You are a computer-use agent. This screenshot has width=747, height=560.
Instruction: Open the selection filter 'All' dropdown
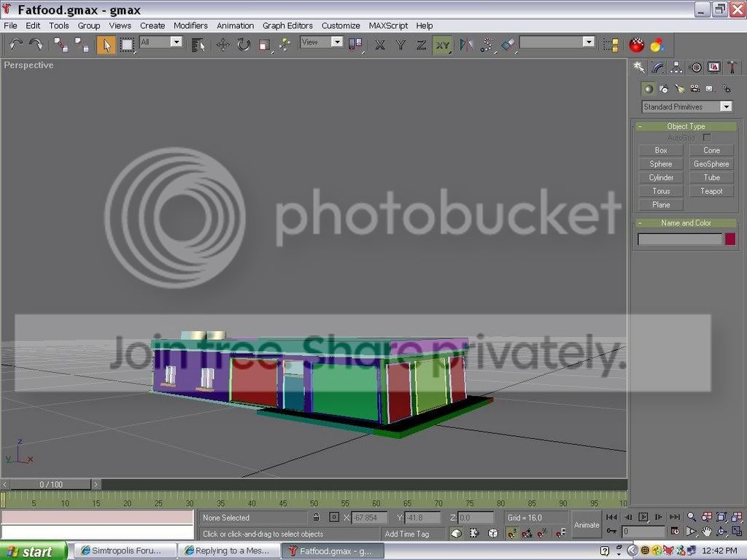point(160,42)
